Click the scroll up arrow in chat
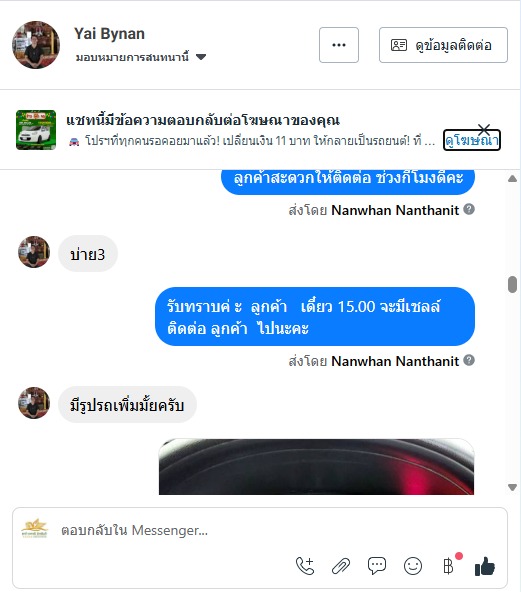 click(512, 179)
